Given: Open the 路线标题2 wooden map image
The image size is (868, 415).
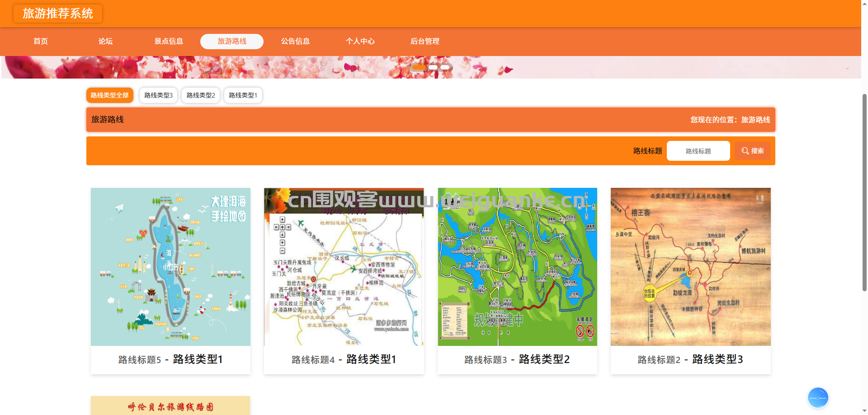Looking at the screenshot, I should click(691, 267).
